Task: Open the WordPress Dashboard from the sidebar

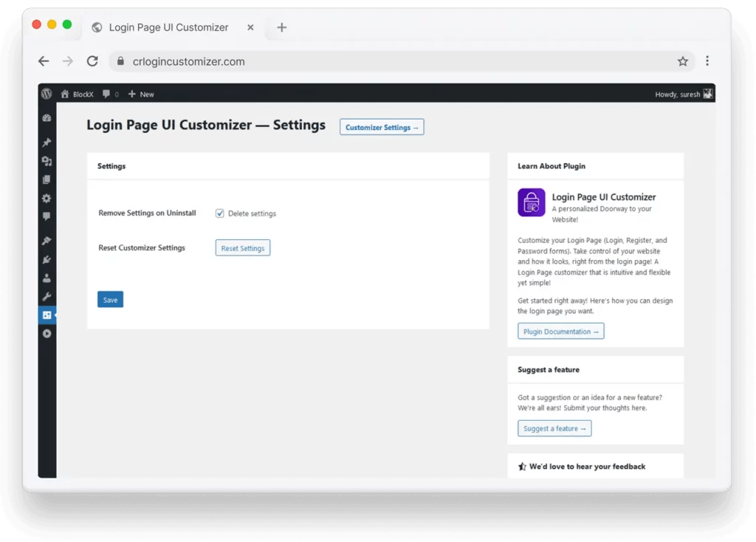Action: (x=47, y=117)
